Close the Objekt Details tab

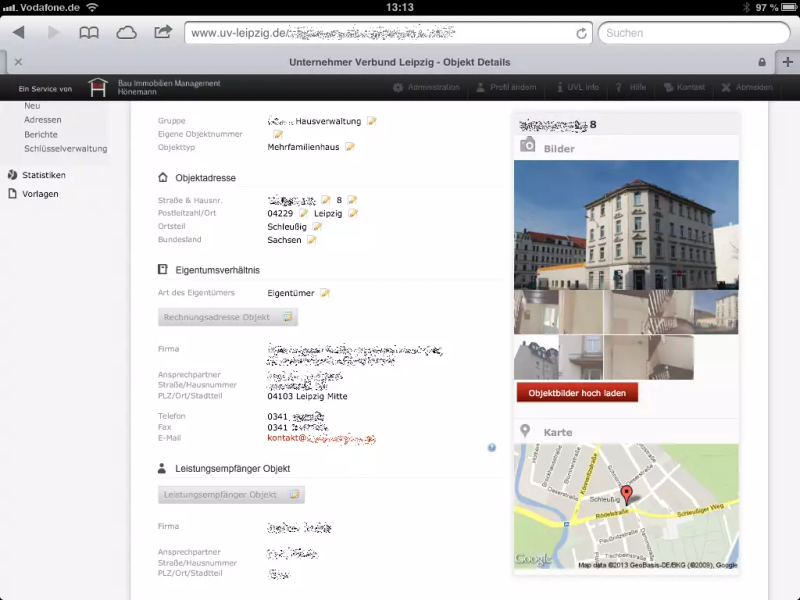tap(18, 62)
